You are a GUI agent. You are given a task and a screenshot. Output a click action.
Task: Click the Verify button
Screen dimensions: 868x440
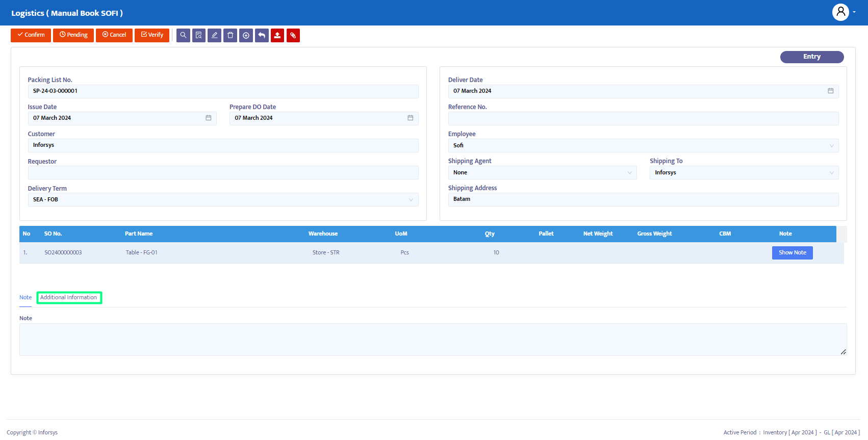click(x=152, y=35)
